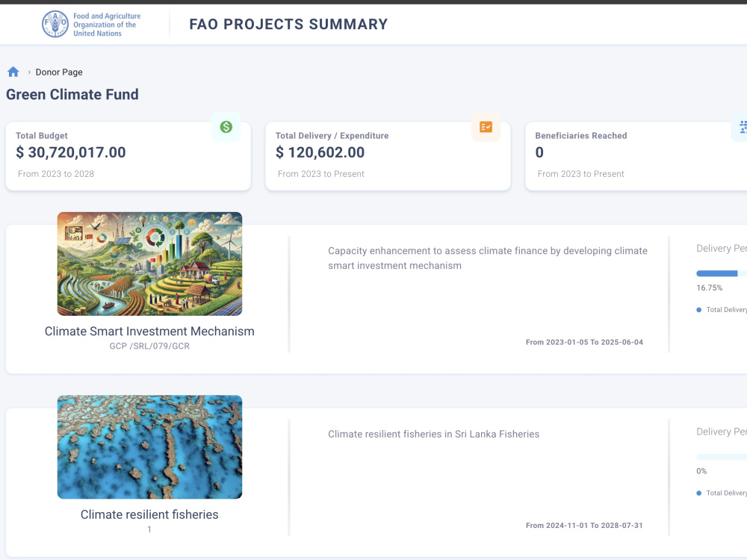Click the blue legend dot beside 0%
The image size is (747, 560).
[x=699, y=494]
